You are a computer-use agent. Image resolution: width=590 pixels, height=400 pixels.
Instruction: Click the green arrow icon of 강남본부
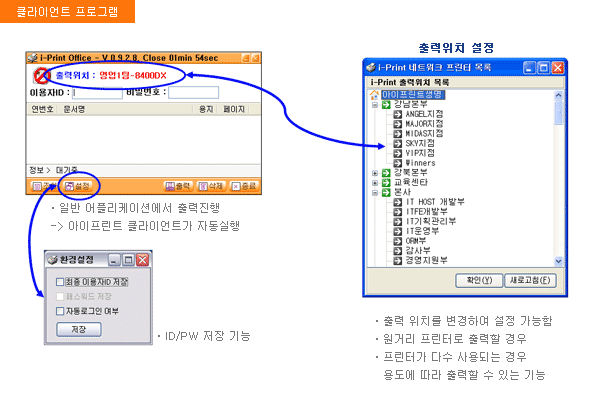point(386,105)
